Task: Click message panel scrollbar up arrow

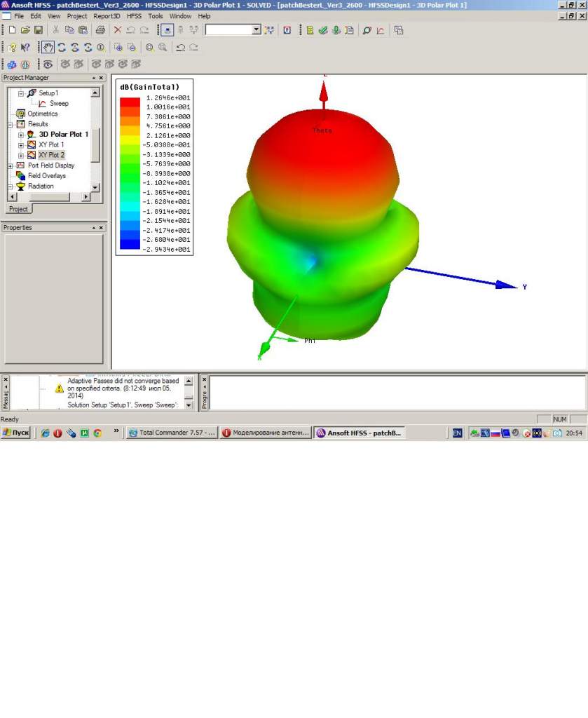Action: 189,381
